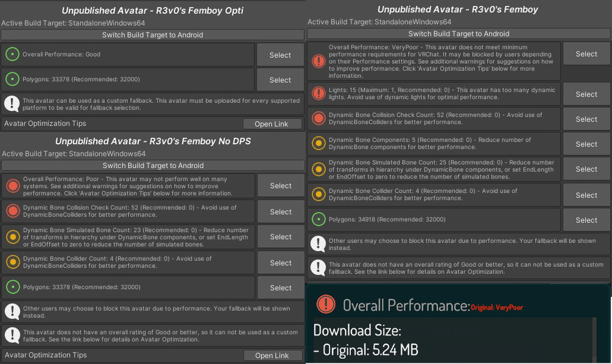Select Overall Performance: Poor in No DPS panel
This screenshot has height=364, width=612.
(x=281, y=186)
